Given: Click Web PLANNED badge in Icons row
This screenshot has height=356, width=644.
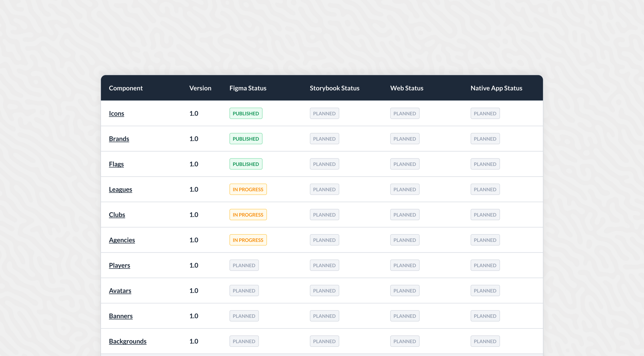Looking at the screenshot, I should pyautogui.click(x=405, y=113).
